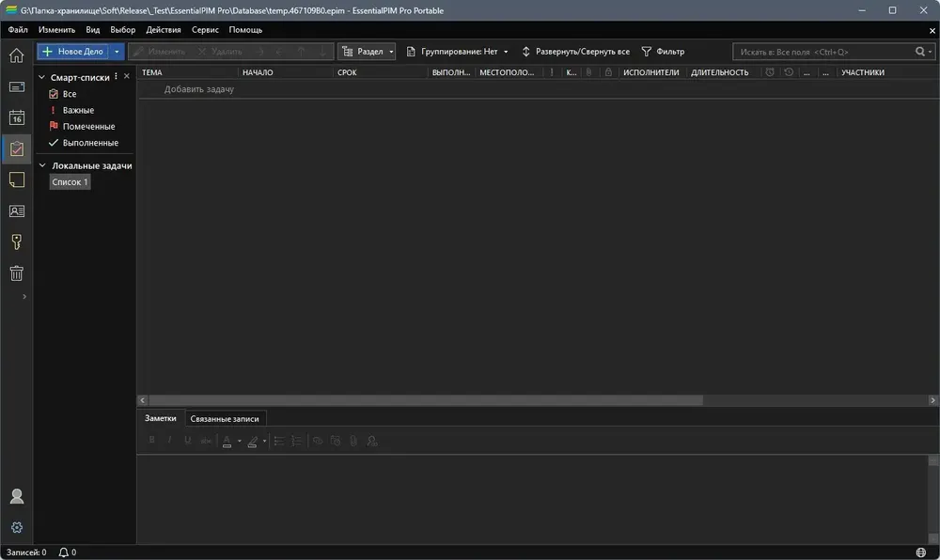Open the Calendar module in sidebar

17,117
